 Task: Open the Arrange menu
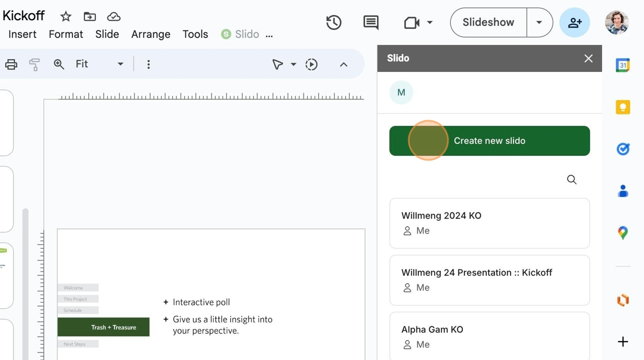[151, 34]
